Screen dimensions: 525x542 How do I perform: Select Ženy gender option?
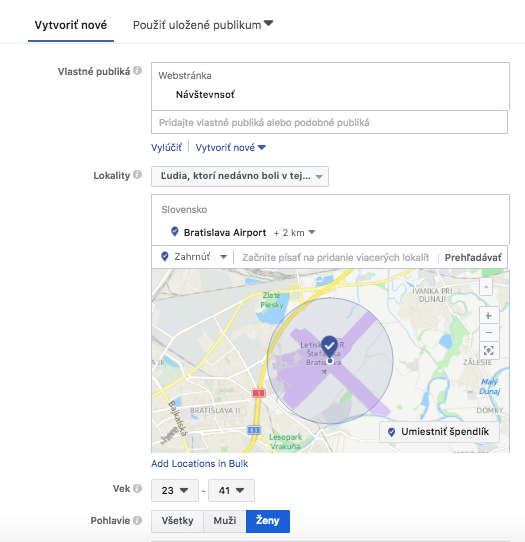coord(268,521)
